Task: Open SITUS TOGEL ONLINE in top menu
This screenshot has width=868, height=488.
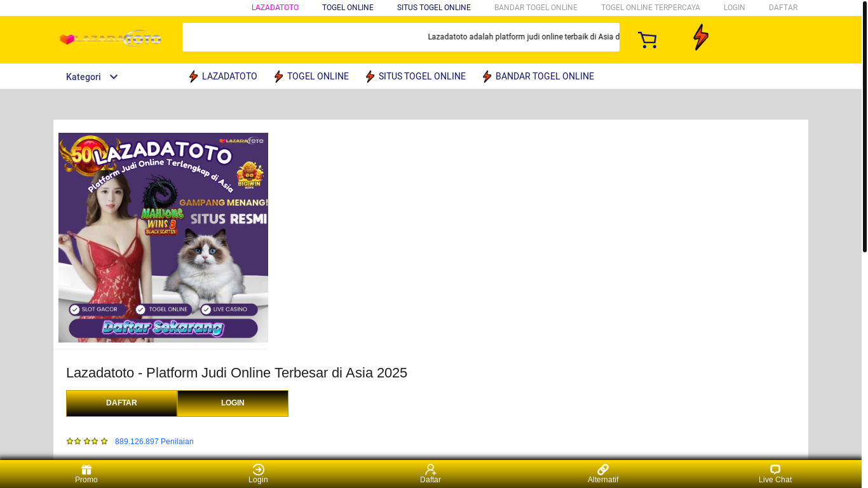Action: click(x=434, y=8)
